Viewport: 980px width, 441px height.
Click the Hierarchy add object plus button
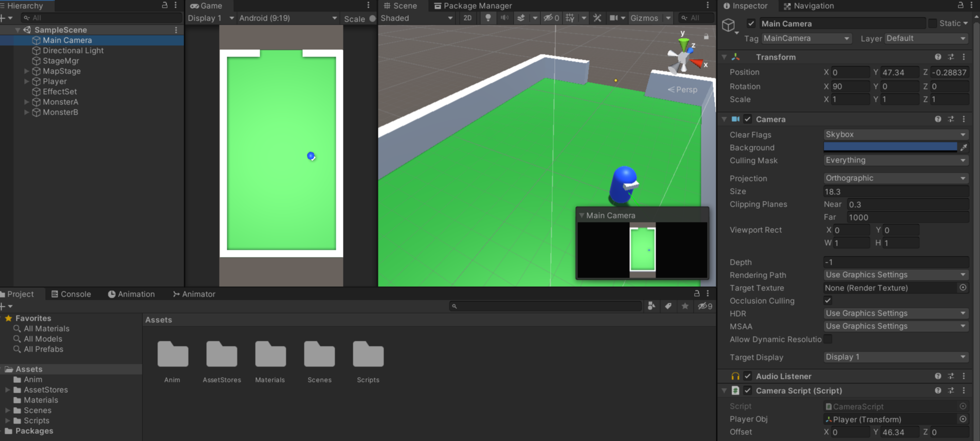tap(4, 18)
